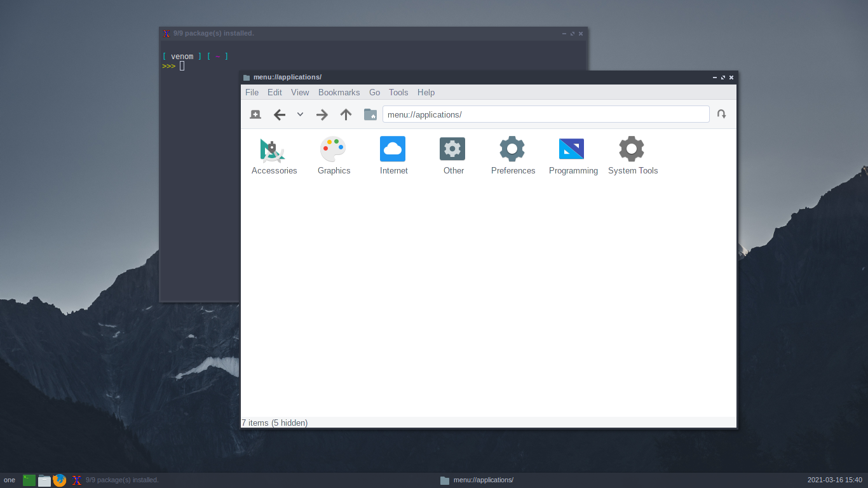Go forward with the right arrow
Screen dimensions: 868x488
322,114
